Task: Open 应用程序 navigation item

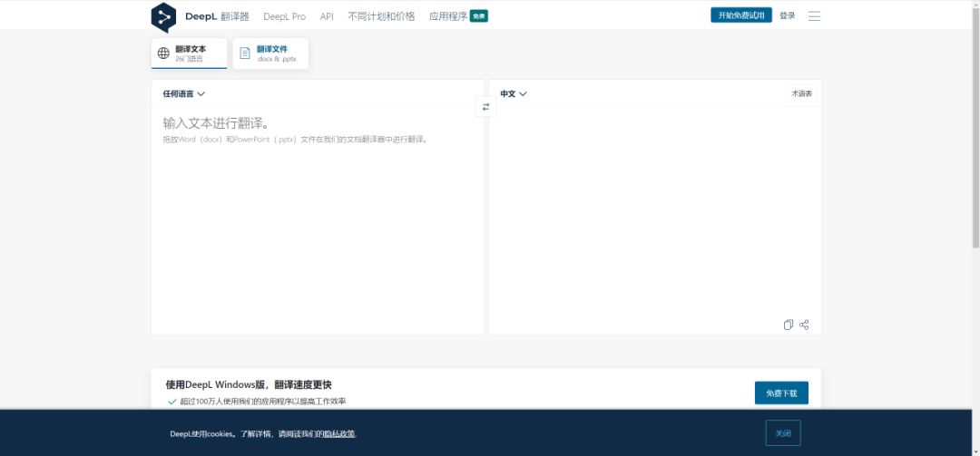Action: coord(448,16)
